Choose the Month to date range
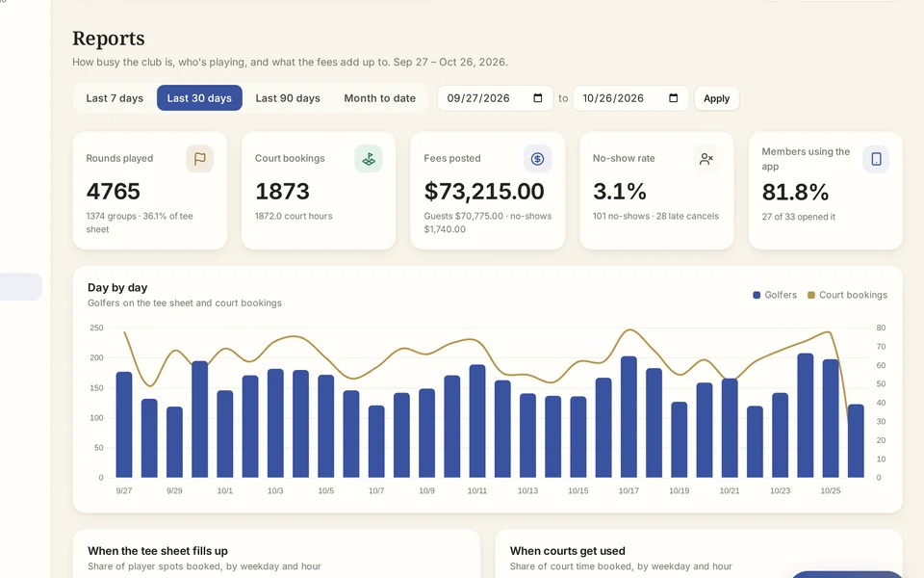This screenshot has width=924, height=578. click(x=379, y=98)
